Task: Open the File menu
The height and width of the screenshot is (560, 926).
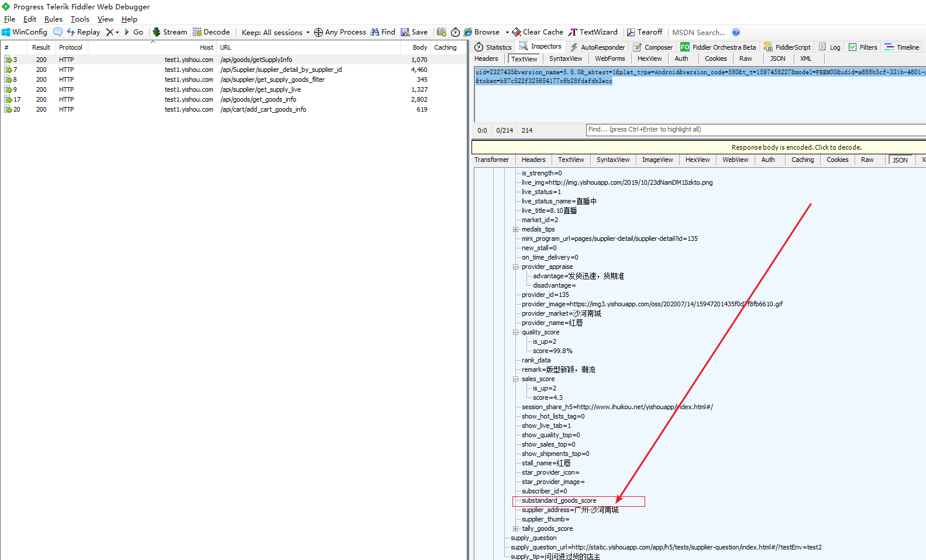Action: pyautogui.click(x=9, y=19)
